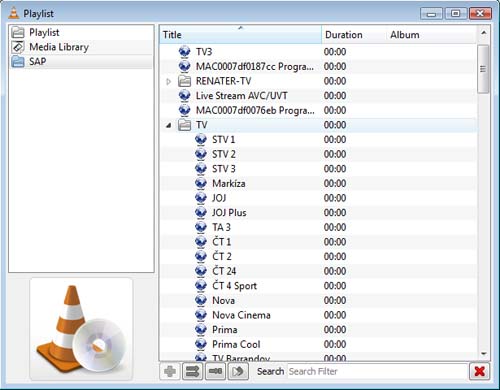
Task: Sort by the Title column header
Action: tap(240, 35)
